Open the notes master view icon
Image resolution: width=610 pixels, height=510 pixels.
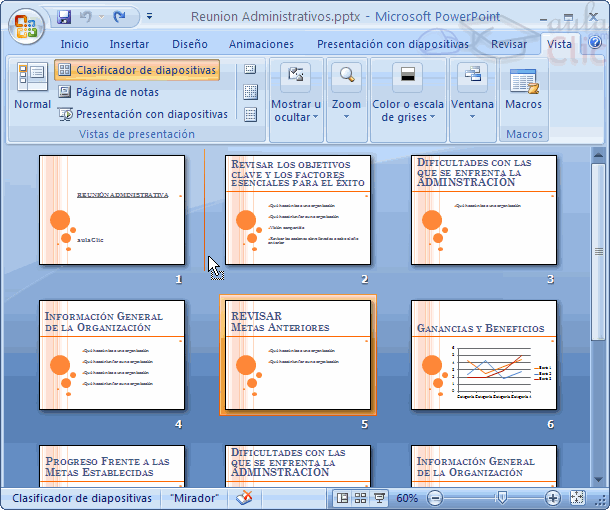(250, 115)
